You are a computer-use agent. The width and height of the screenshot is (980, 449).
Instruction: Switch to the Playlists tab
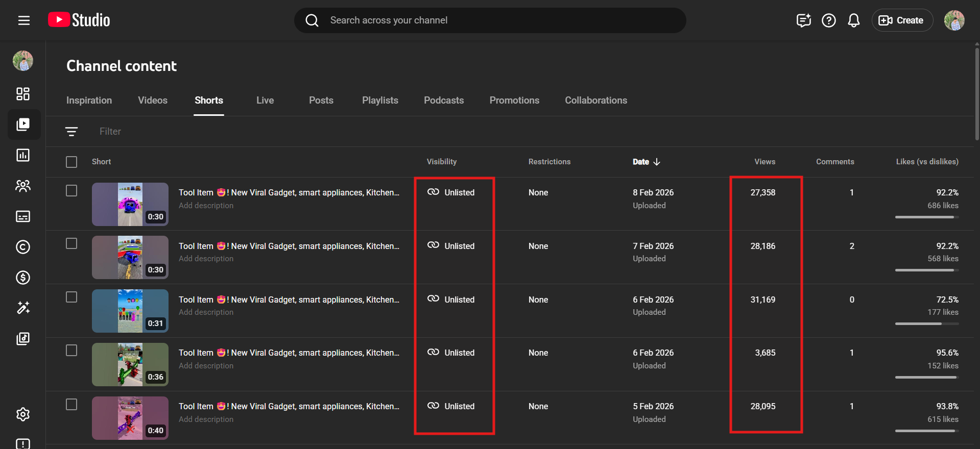[x=380, y=101]
